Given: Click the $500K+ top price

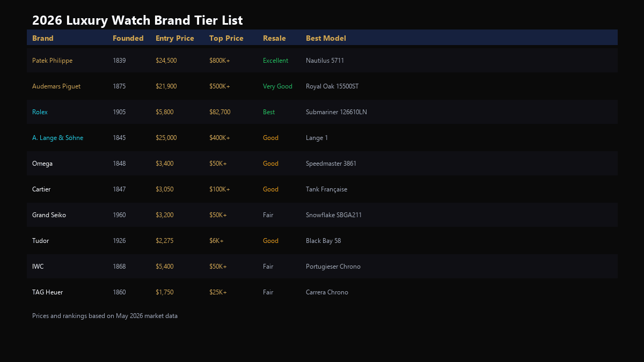Looking at the screenshot, I should coord(219,86).
